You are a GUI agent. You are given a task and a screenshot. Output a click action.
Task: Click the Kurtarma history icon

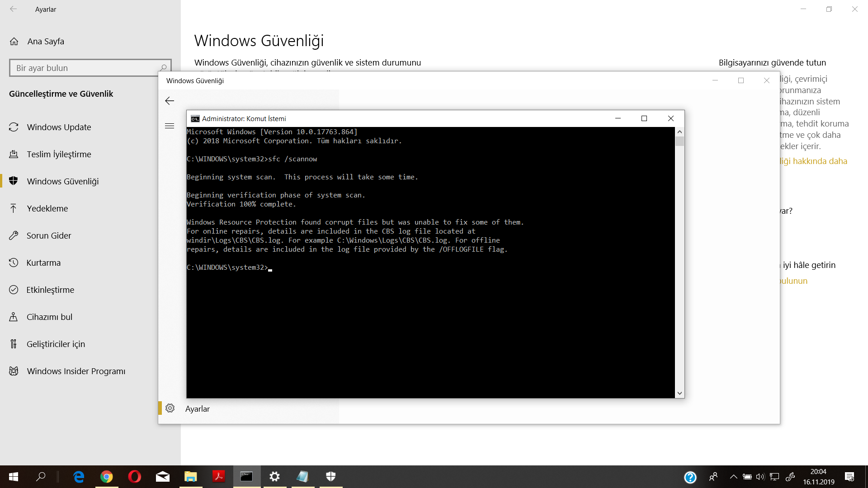14,263
